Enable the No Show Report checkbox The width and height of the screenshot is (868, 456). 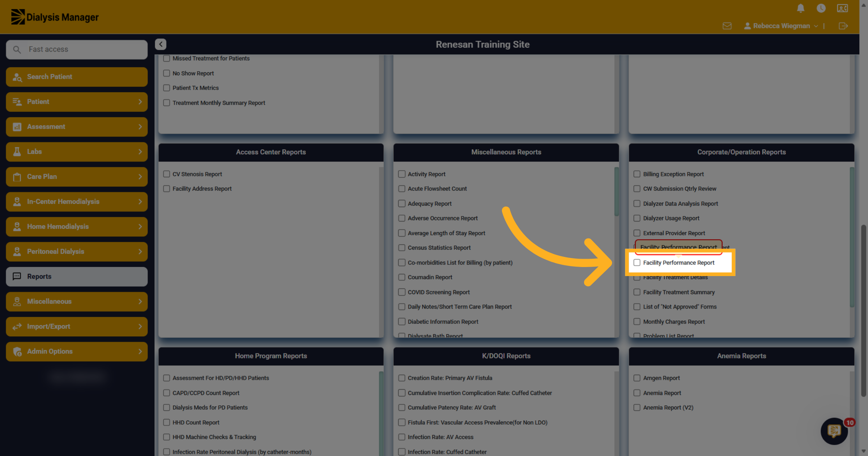pyautogui.click(x=166, y=73)
